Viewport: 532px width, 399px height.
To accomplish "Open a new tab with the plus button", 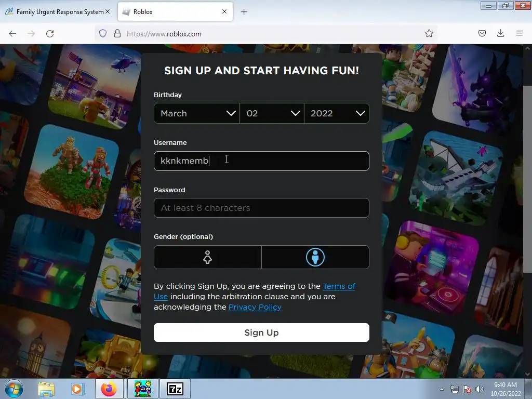I will tap(244, 12).
